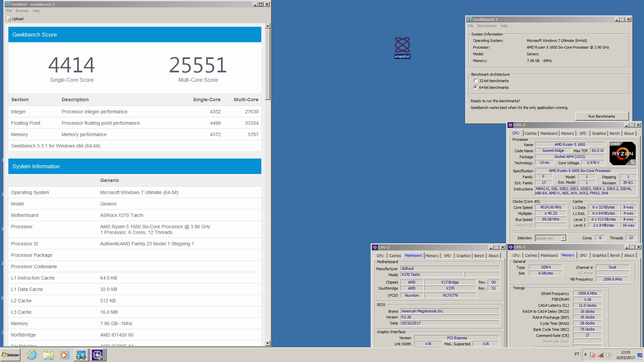
Task: Open SPD tab in top CPU-Z window
Action: tap(583, 133)
